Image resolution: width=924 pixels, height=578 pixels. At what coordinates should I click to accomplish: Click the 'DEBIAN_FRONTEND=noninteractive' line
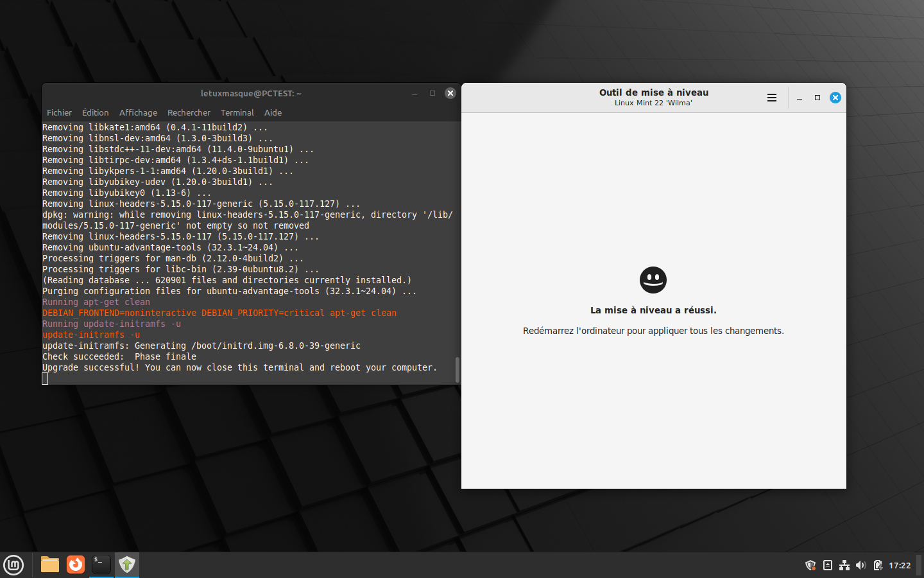point(219,313)
